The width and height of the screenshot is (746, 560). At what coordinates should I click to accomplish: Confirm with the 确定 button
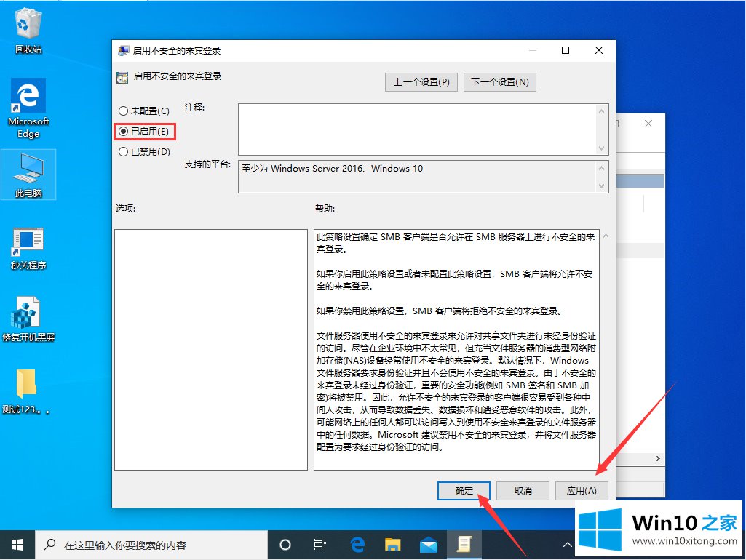[x=464, y=491]
